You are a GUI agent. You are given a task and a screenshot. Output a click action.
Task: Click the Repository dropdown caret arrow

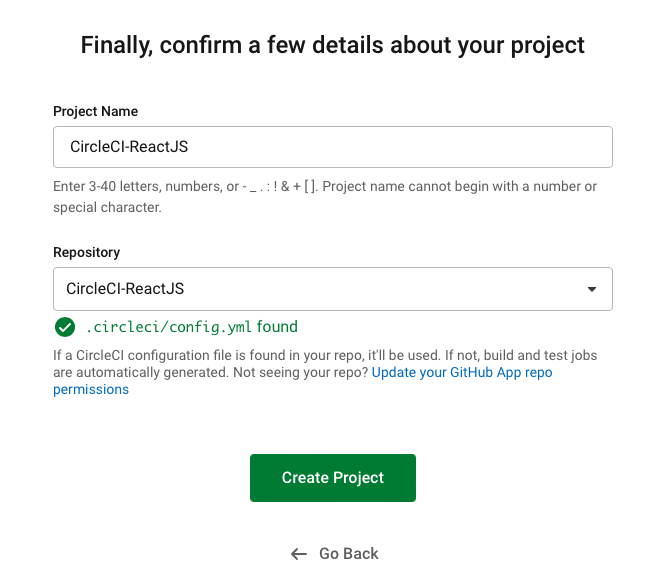click(592, 289)
